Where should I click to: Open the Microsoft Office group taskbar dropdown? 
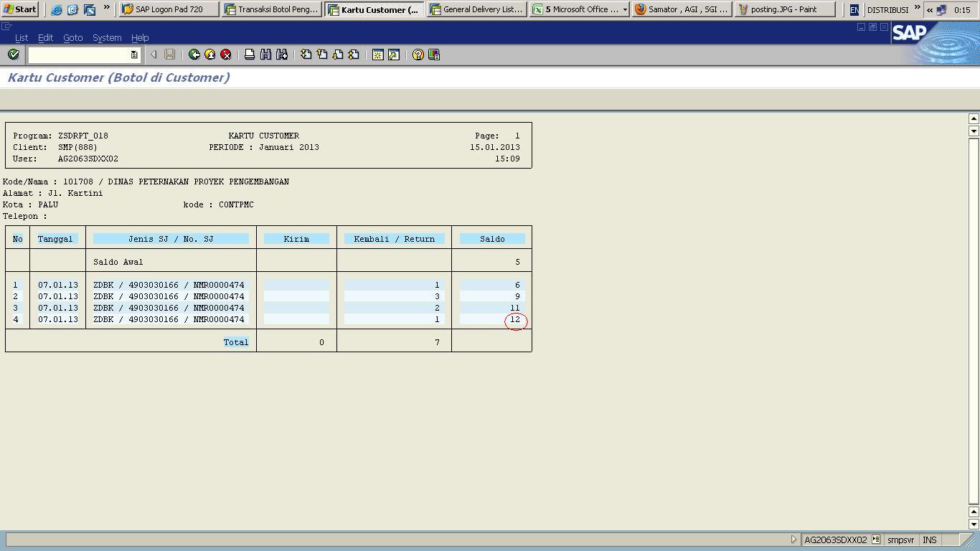(625, 10)
